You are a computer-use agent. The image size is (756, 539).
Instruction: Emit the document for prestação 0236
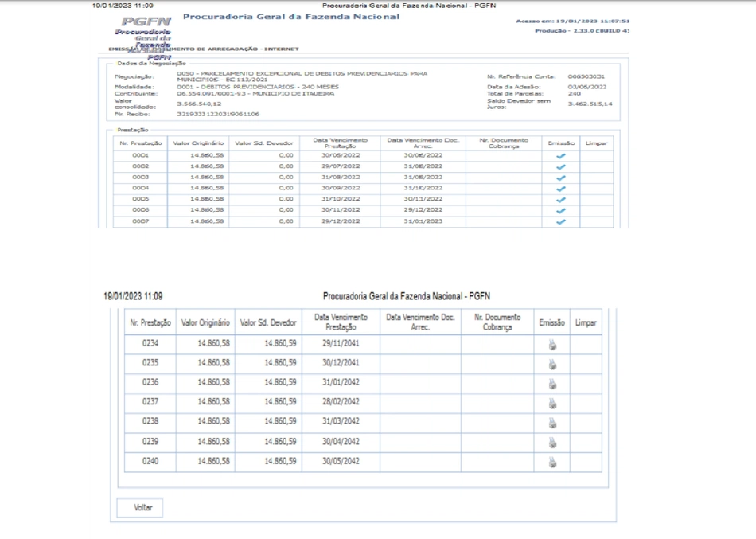click(552, 384)
